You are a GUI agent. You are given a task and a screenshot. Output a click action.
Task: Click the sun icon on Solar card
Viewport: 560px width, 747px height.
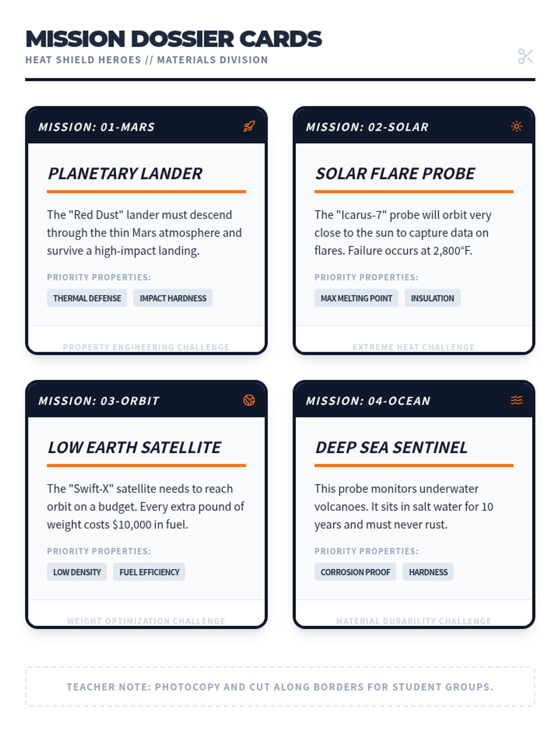click(517, 127)
